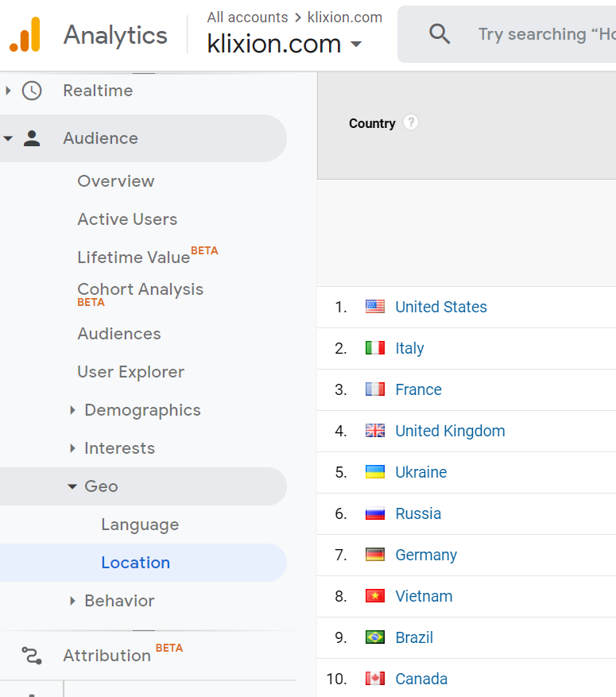
Task: Click the search magnifier icon
Action: coord(440,34)
